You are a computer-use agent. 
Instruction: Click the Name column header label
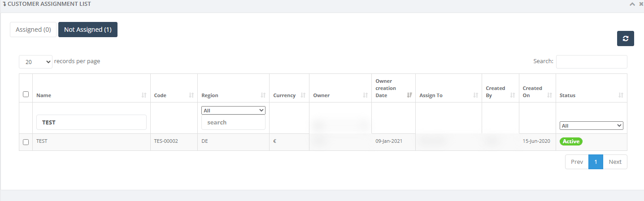point(44,95)
